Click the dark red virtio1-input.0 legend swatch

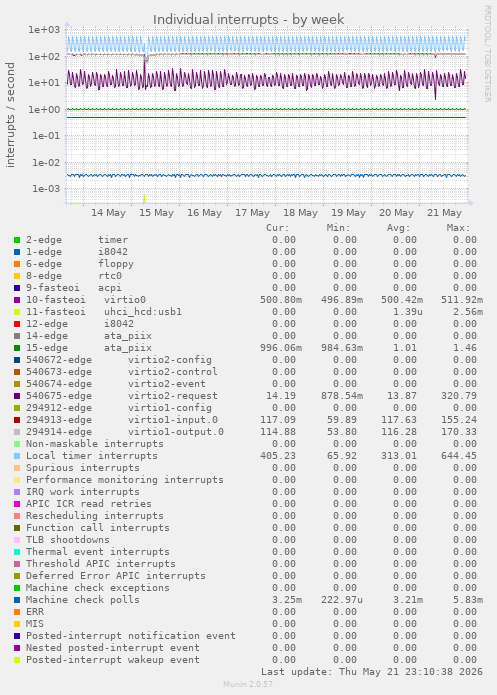pyautogui.click(x=17, y=420)
